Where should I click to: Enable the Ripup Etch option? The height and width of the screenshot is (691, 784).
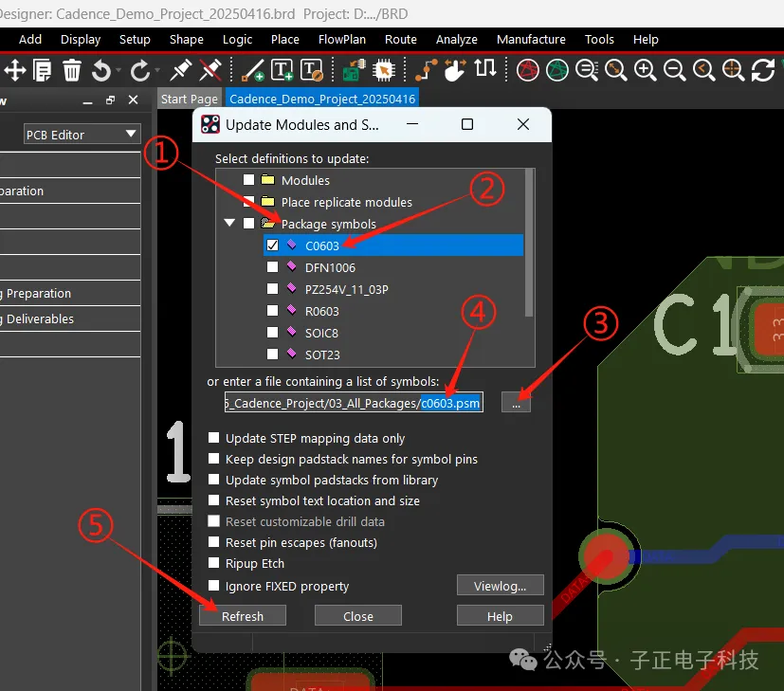coord(213,562)
